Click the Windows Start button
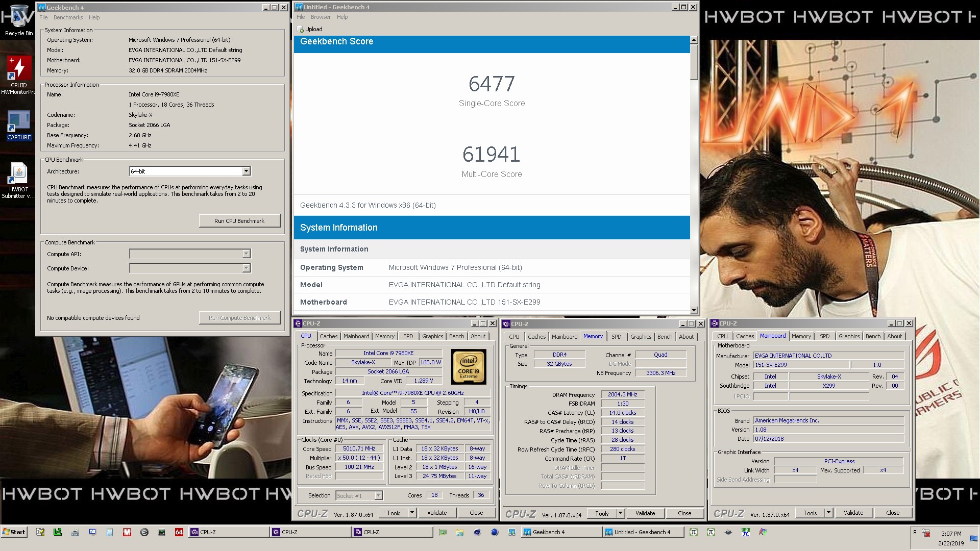The image size is (980, 551). click(x=14, y=532)
